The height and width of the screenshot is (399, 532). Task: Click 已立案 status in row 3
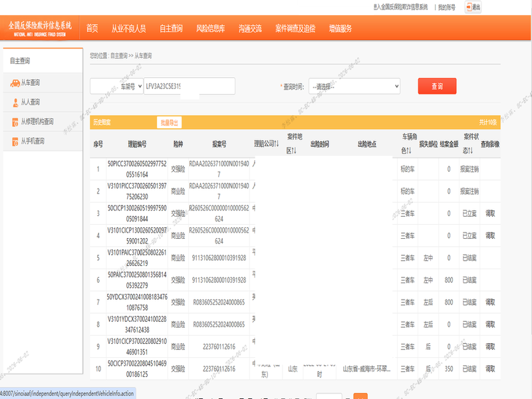(469, 213)
